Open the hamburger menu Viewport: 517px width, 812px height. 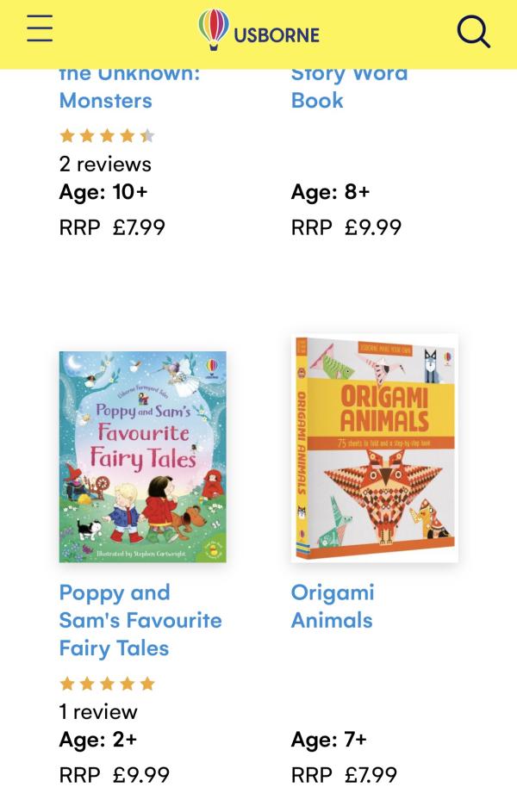[40, 28]
